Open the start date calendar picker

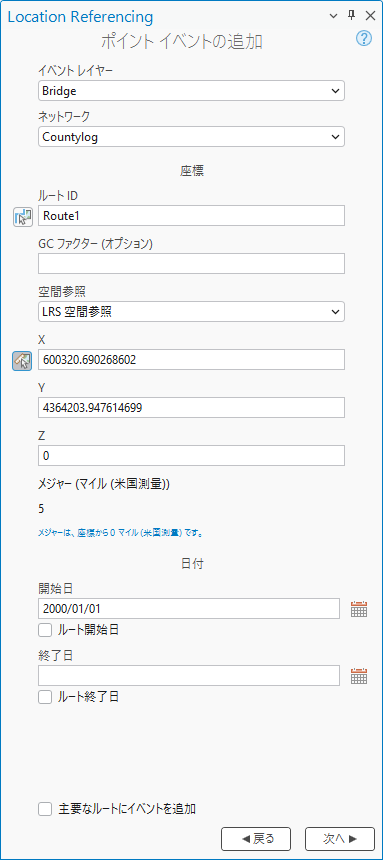point(358,608)
